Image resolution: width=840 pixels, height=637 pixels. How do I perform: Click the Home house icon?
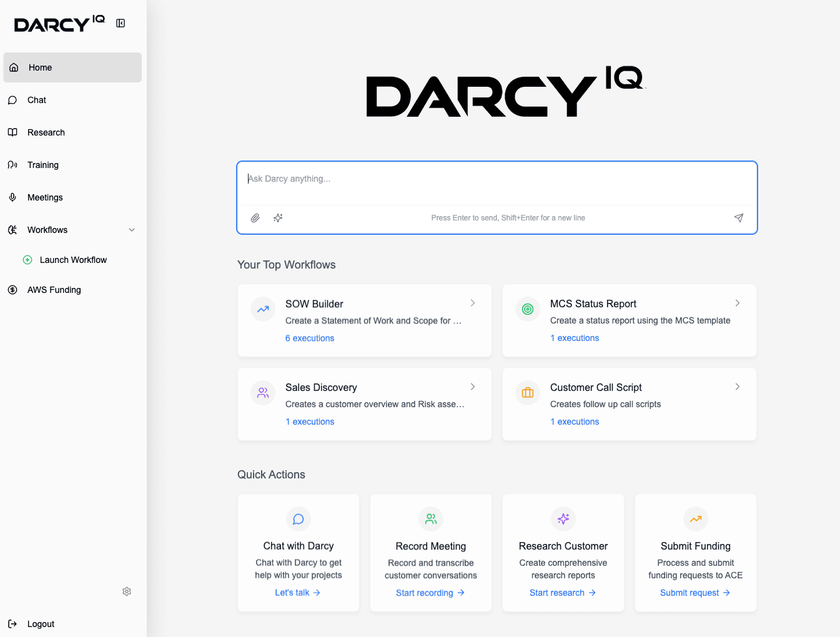14,67
